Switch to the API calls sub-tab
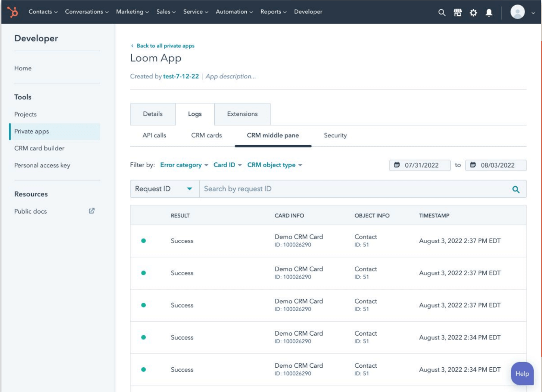The height and width of the screenshot is (392, 542). 154,136
